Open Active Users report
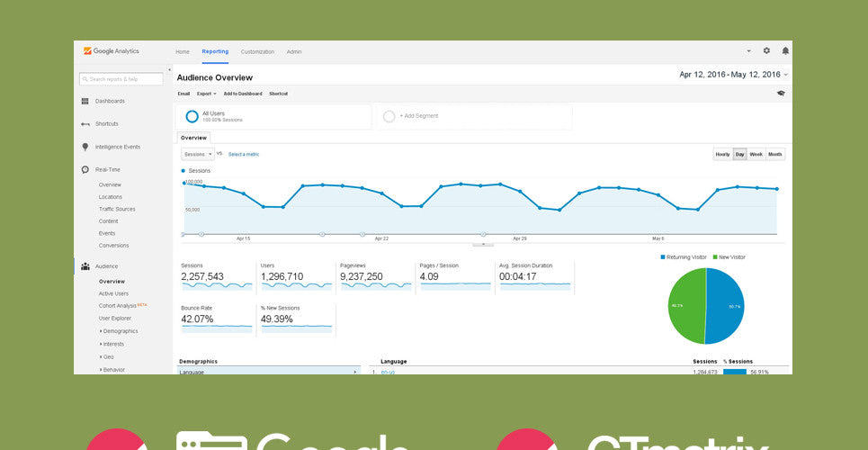This screenshot has width=868, height=450. [x=113, y=293]
